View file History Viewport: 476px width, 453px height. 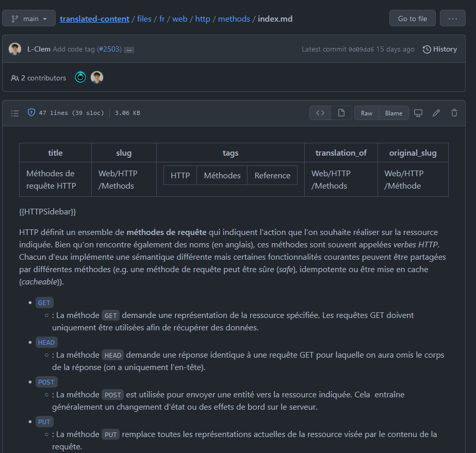pyautogui.click(x=440, y=49)
